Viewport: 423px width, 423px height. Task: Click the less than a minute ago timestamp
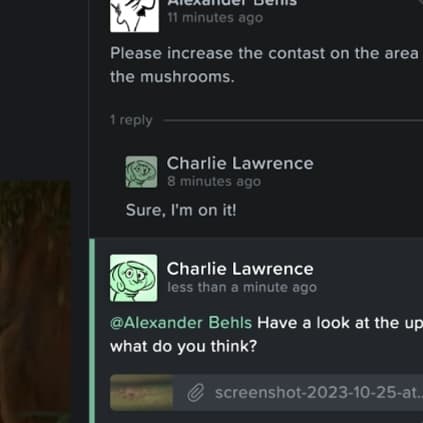pos(242,287)
